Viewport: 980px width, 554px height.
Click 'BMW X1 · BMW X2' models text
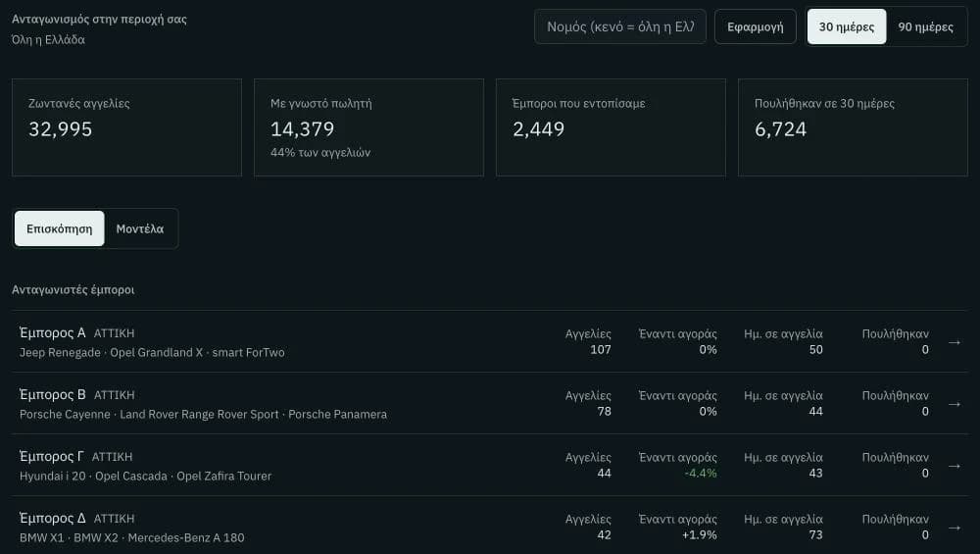coord(132,537)
